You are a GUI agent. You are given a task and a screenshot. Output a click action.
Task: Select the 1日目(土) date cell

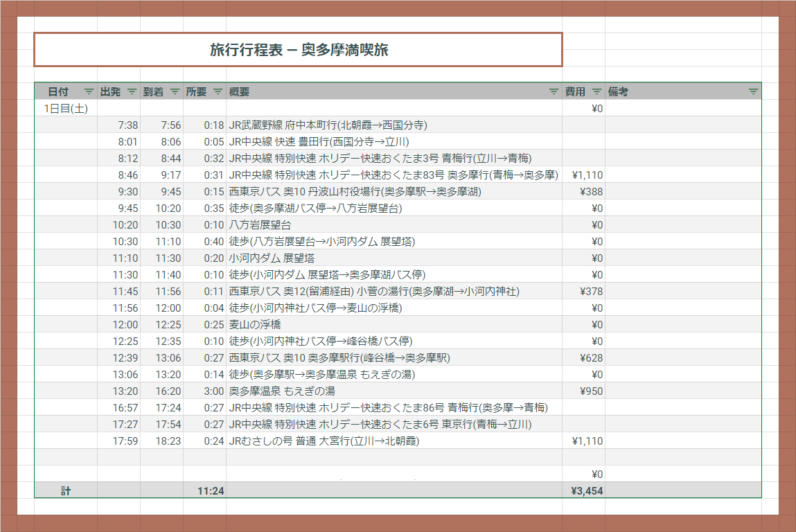[66, 108]
